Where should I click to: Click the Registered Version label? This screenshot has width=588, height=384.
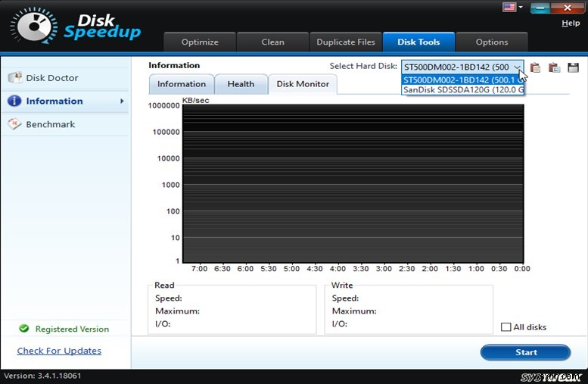(72, 329)
